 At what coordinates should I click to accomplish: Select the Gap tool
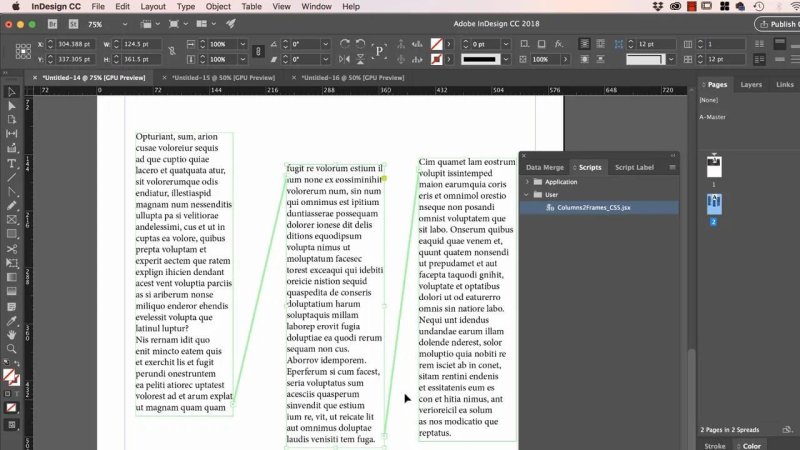11,134
